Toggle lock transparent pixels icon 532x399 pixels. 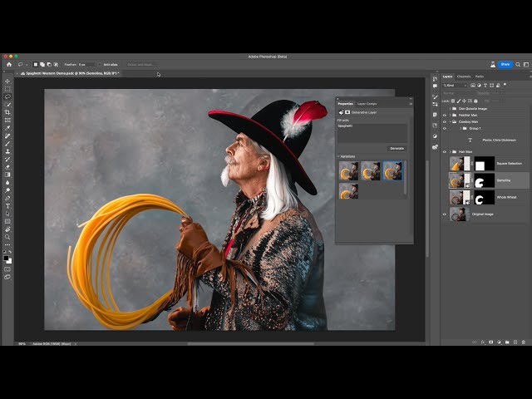453,101
